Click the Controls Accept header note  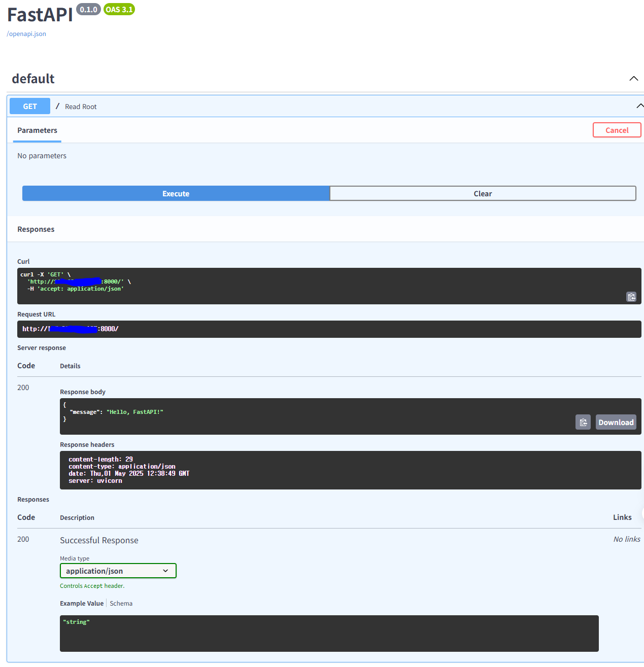pyautogui.click(x=92, y=586)
